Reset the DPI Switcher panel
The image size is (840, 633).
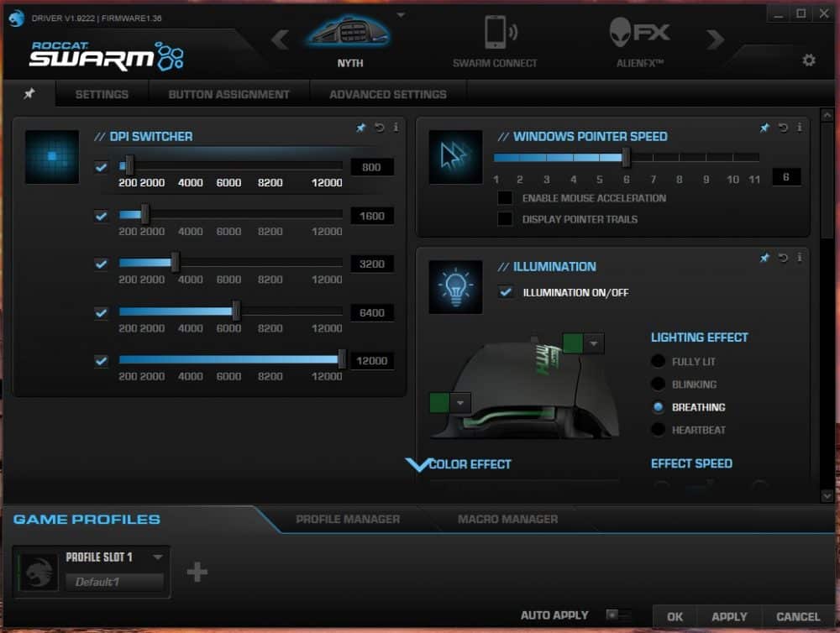tap(380, 128)
